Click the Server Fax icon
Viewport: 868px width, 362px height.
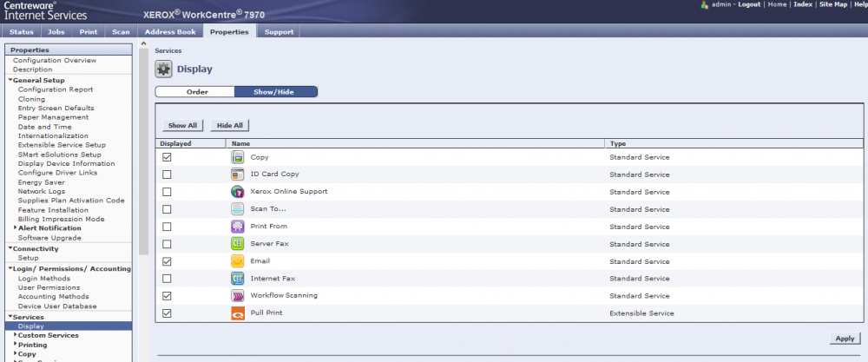tap(238, 244)
